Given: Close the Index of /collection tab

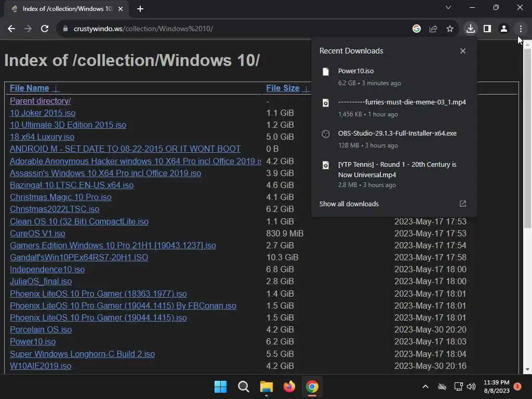Looking at the screenshot, I should pyautogui.click(x=121, y=9).
